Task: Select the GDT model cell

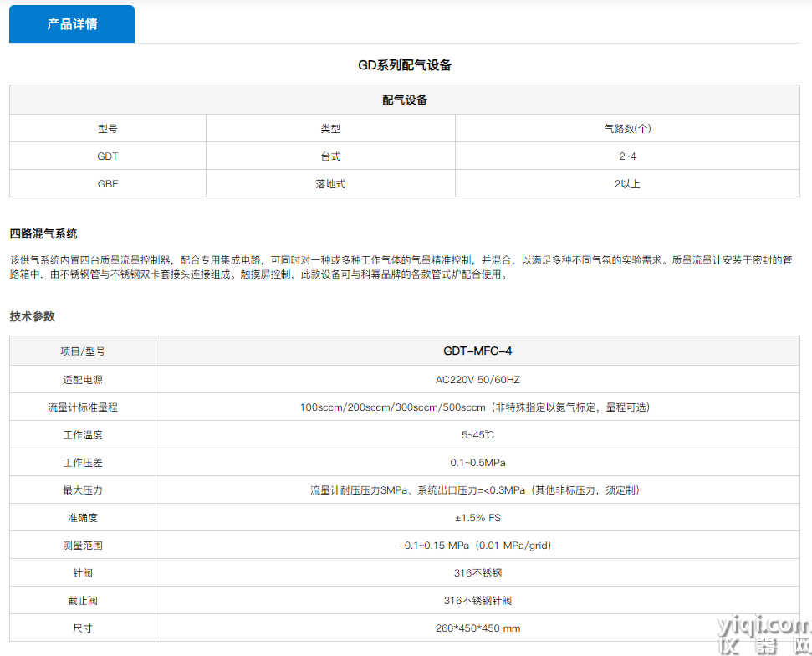Action: pos(108,156)
